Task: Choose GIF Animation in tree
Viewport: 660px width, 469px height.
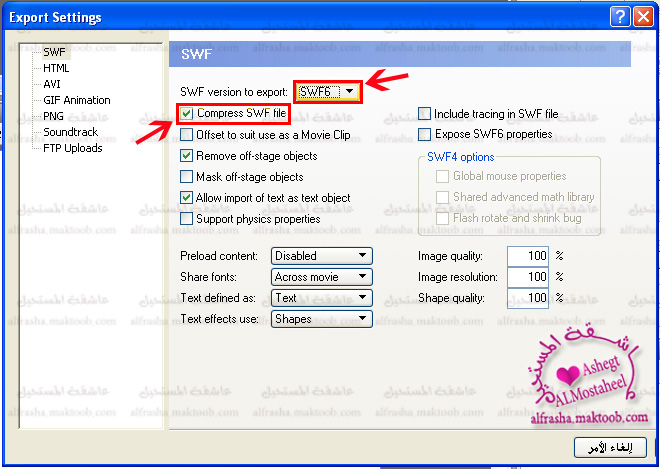Action: [x=77, y=100]
